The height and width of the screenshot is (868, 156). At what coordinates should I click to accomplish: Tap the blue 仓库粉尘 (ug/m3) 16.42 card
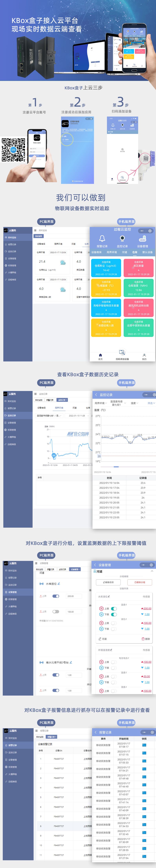click(x=106, y=268)
